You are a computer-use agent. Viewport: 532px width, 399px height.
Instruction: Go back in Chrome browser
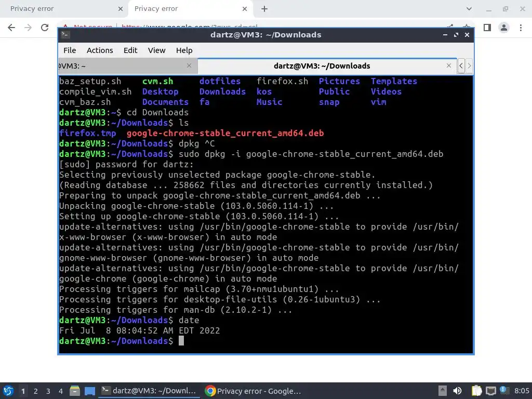[11, 28]
